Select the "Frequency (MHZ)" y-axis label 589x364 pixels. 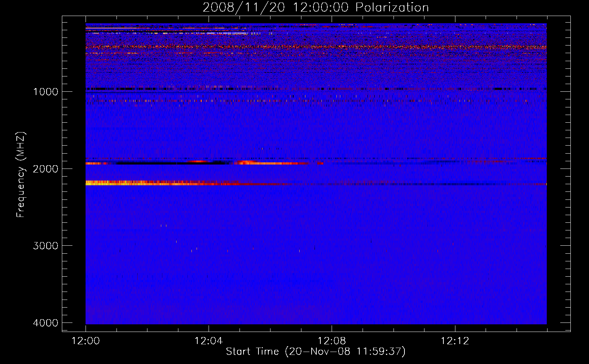point(21,175)
